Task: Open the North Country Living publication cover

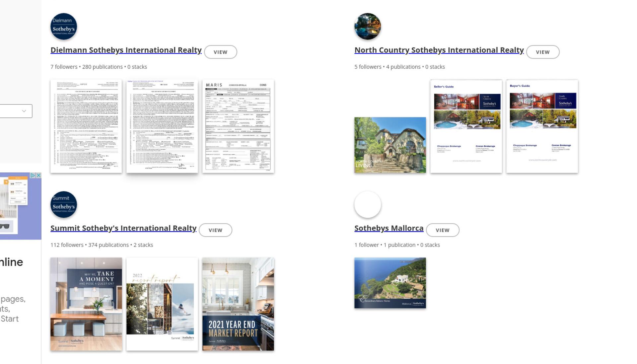Action: (x=390, y=145)
